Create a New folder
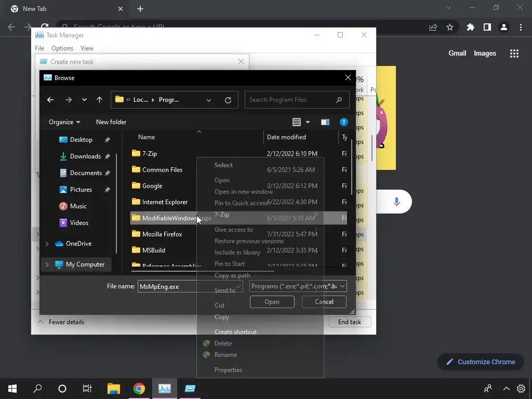This screenshot has height=399, width=532. pos(111,122)
